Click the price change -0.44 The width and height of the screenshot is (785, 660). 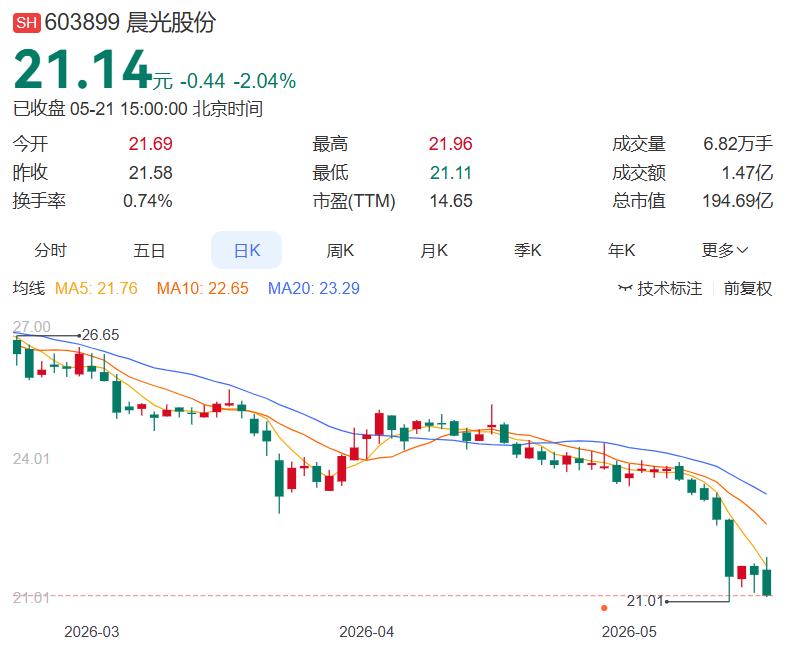click(x=203, y=81)
